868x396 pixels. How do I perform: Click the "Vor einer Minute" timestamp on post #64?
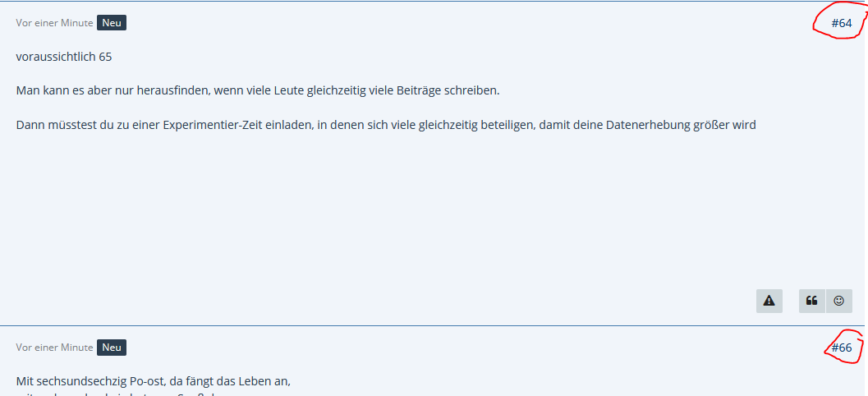[54, 23]
